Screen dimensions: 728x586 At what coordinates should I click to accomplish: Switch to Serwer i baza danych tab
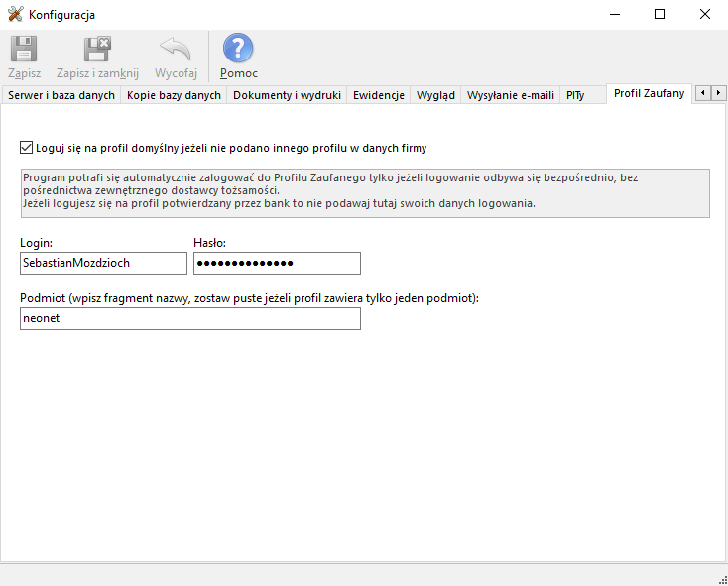(61, 95)
